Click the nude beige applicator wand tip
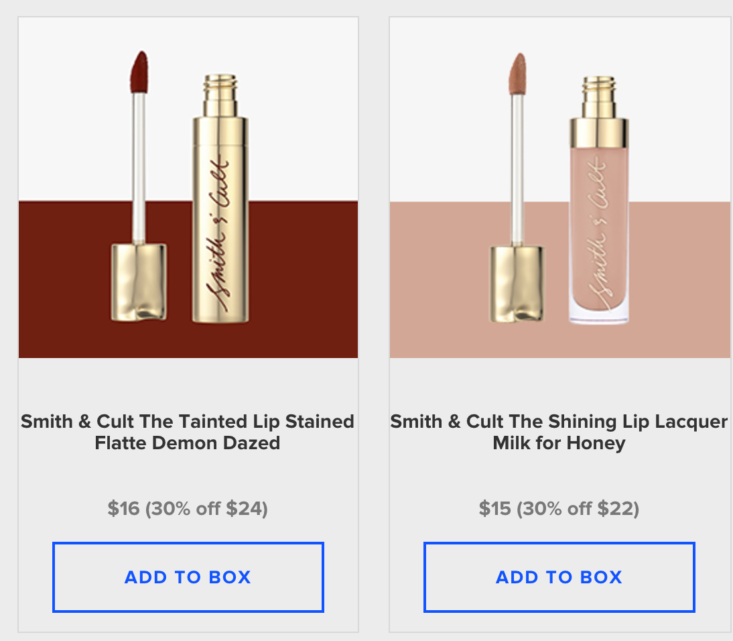 [517, 74]
